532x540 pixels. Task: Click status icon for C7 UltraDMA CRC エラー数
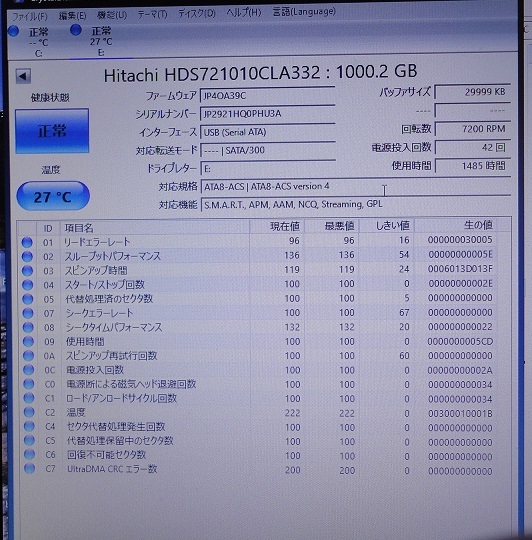pos(30,468)
